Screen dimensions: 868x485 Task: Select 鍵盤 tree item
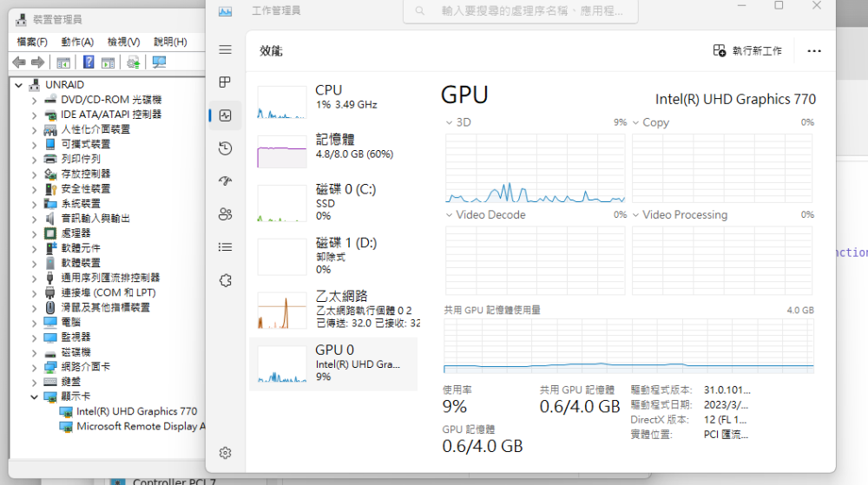(71, 382)
